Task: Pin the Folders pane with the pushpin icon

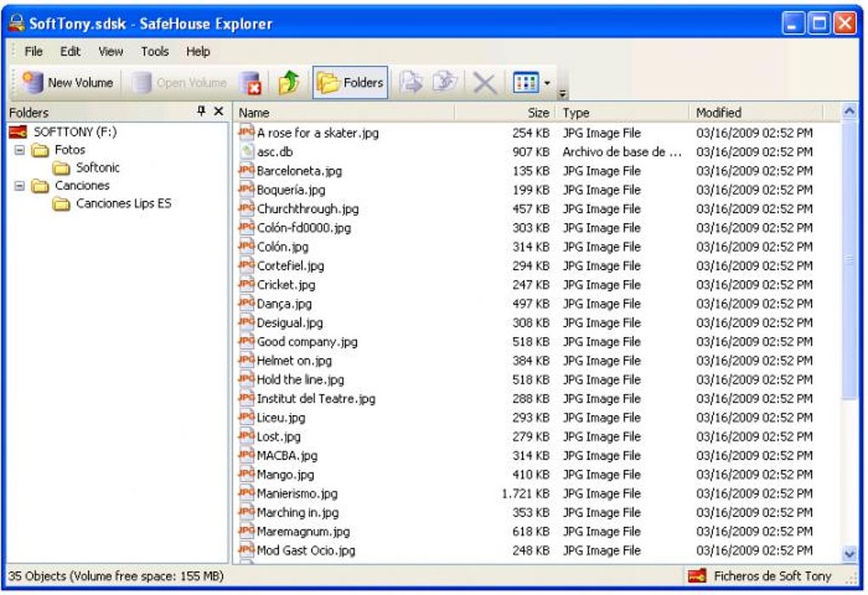Action: pos(201,112)
